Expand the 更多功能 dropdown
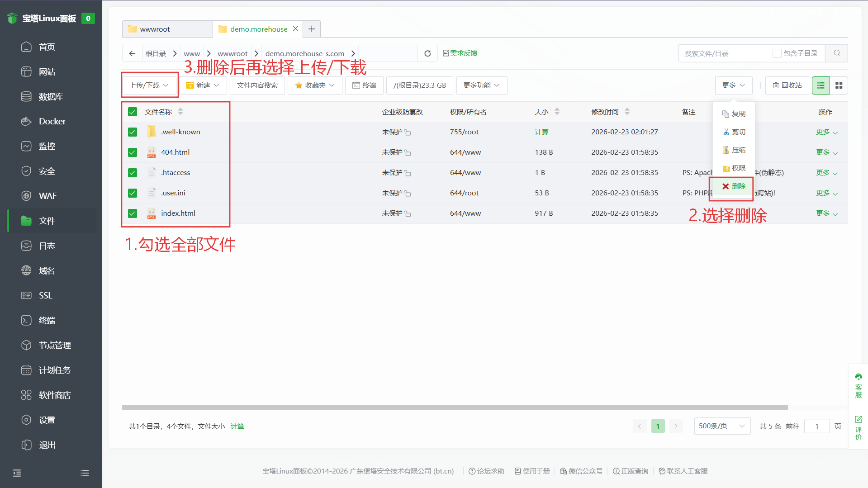The width and height of the screenshot is (868, 488). click(x=481, y=85)
